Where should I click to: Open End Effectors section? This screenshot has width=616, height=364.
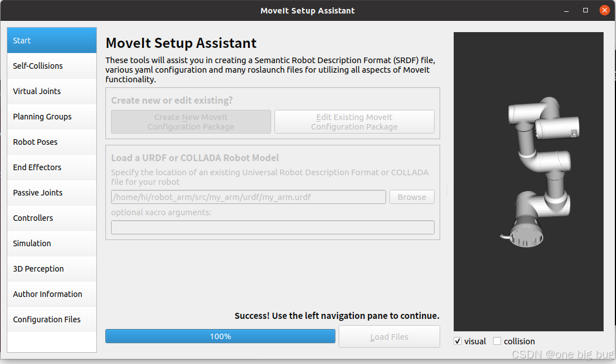pyautogui.click(x=52, y=167)
